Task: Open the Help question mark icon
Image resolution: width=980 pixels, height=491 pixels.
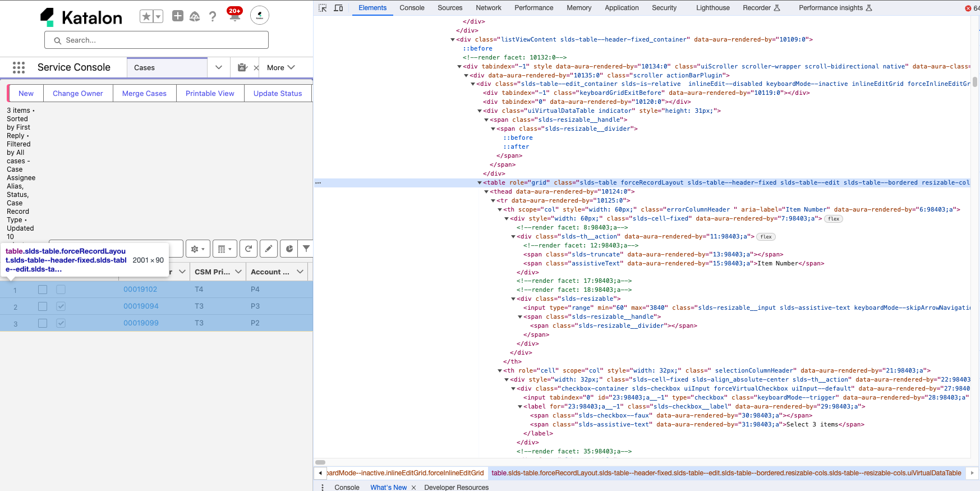Action: click(213, 16)
